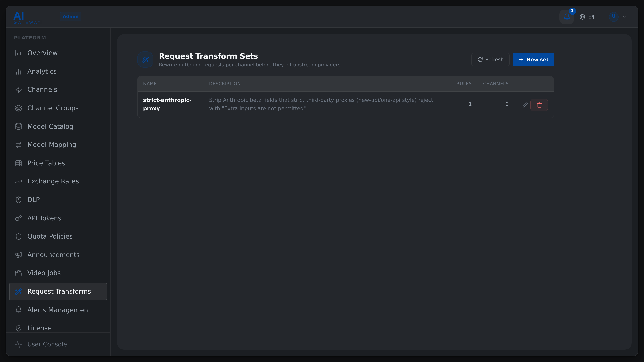This screenshot has height=362, width=644.
Task: Navigate to Channels
Action: (58, 90)
